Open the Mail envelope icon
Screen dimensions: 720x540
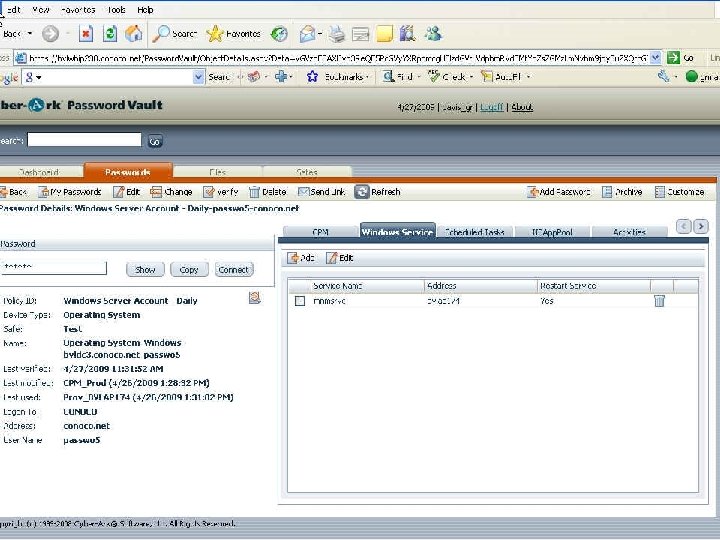point(307,34)
